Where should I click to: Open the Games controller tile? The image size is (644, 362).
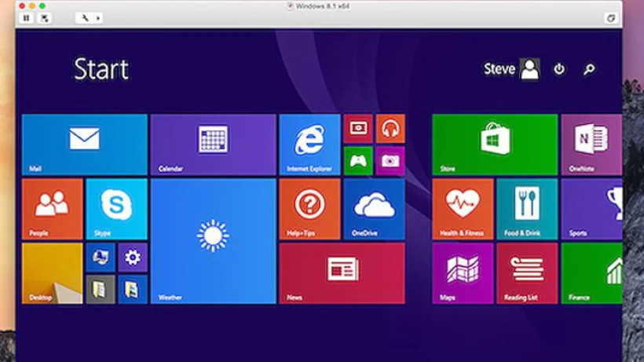[x=358, y=161]
